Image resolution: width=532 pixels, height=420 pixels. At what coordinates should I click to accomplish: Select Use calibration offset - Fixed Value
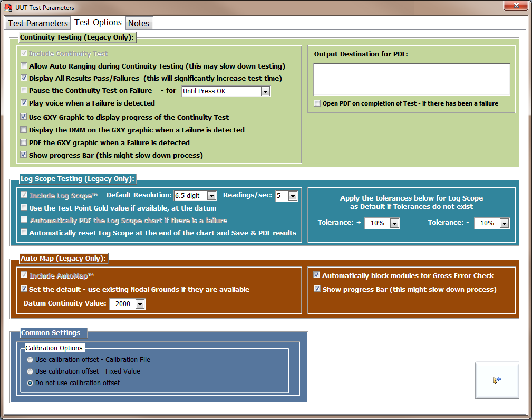[x=31, y=371]
